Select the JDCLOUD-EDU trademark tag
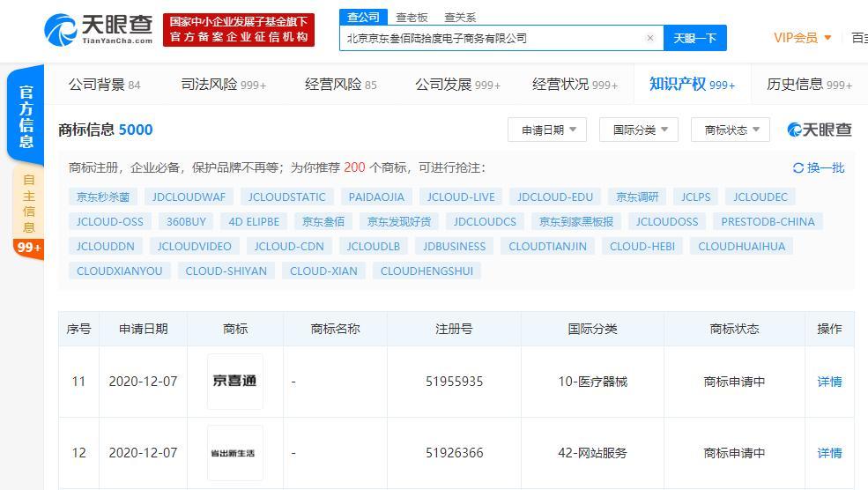This screenshot has width=868, height=490. pyautogui.click(x=555, y=197)
